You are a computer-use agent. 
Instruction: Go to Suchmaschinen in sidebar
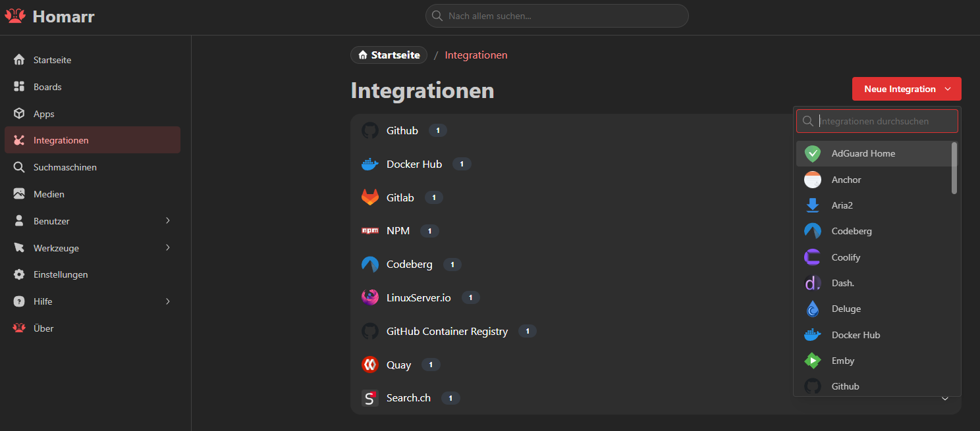click(x=65, y=167)
